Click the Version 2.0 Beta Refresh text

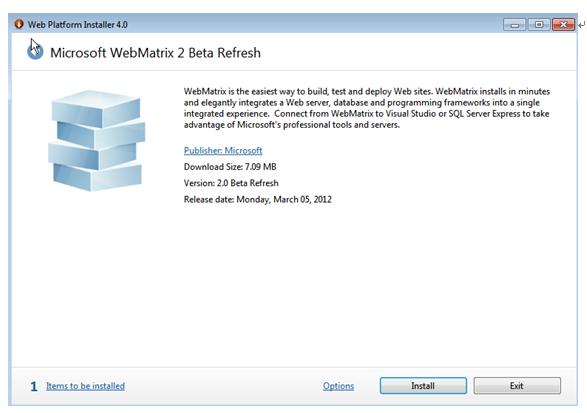(231, 183)
